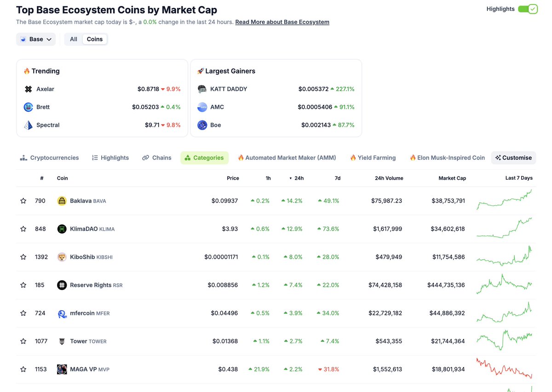Sort by the # rank column header
Image resolution: width=552 pixels, height=392 pixels.
click(41, 178)
